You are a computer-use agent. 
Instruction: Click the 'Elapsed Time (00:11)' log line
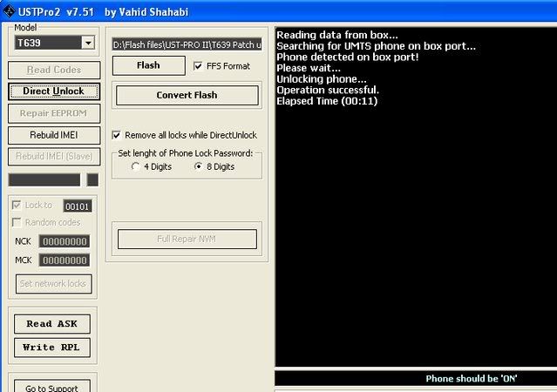click(x=327, y=101)
